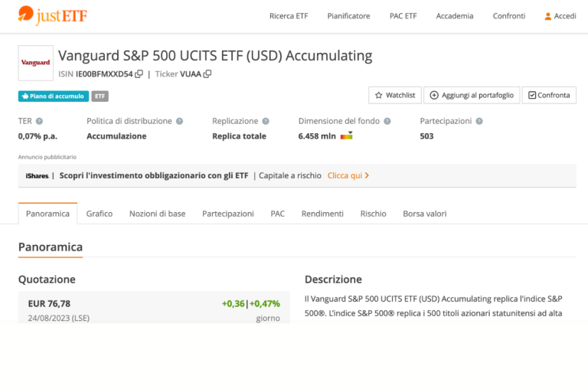Click the Vanguard logo thumbnail
The height and width of the screenshot is (392, 588).
[x=35, y=63]
